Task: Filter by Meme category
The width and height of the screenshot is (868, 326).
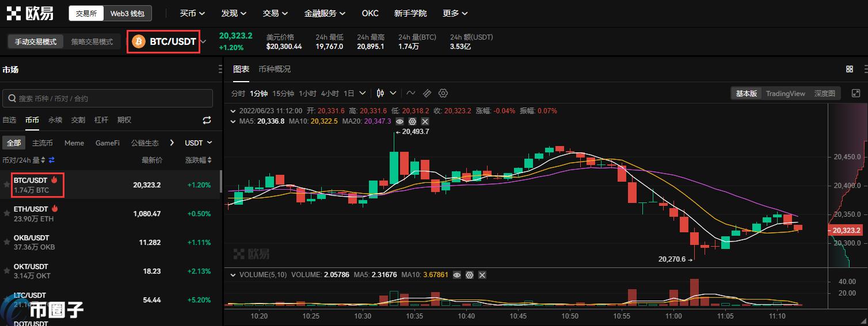Action: coord(74,143)
